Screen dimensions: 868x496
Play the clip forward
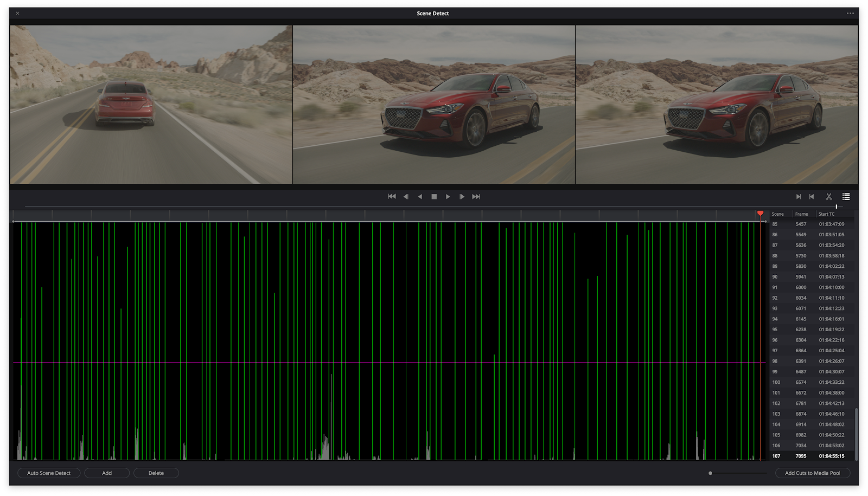coord(448,197)
